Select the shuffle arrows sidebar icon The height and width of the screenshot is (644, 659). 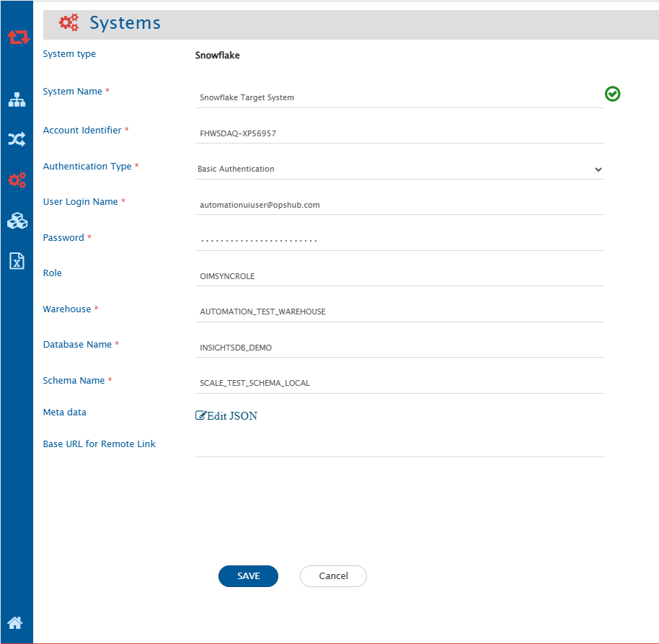[17, 140]
